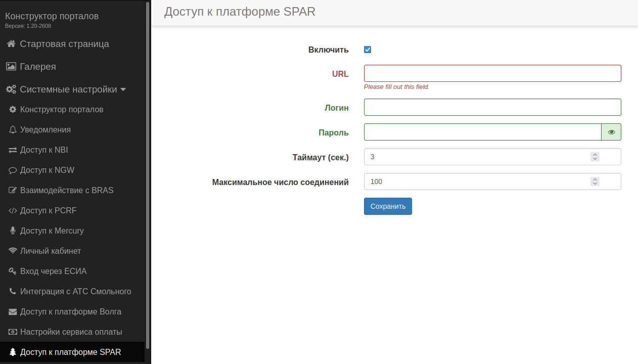Decrease Максимальное число соединений with the down arrow
This screenshot has height=364, width=638.
(595, 184)
